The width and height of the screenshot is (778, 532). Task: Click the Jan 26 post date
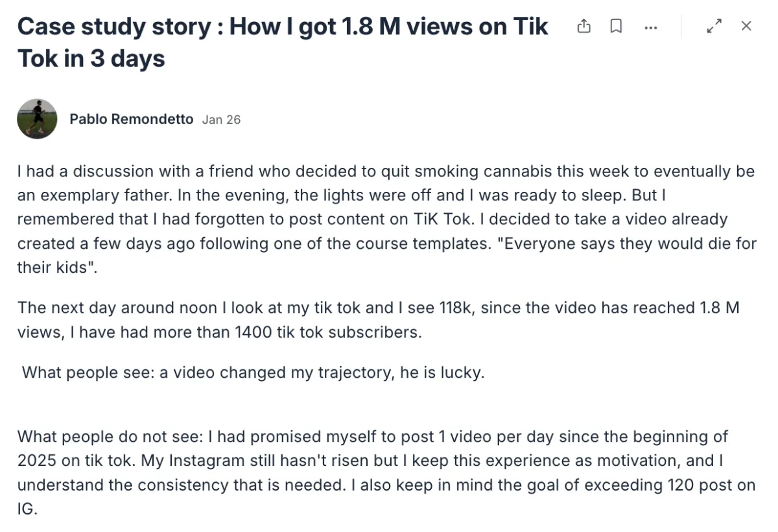(x=221, y=120)
